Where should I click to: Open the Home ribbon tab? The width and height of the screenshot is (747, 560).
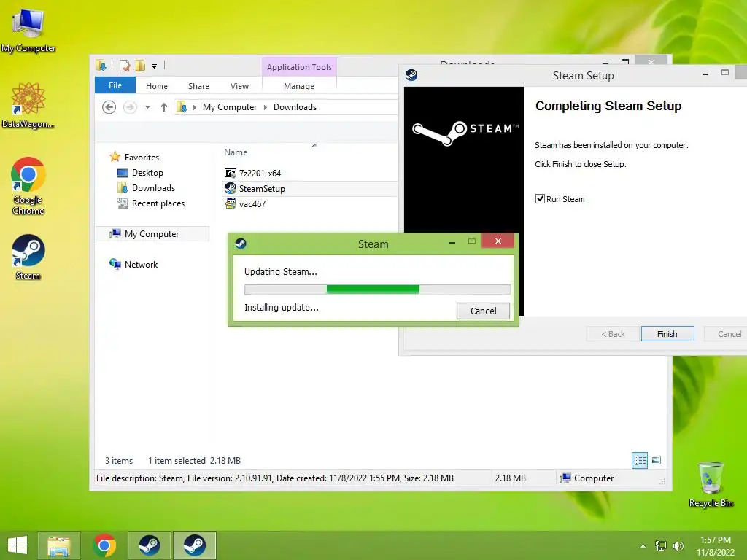(157, 86)
